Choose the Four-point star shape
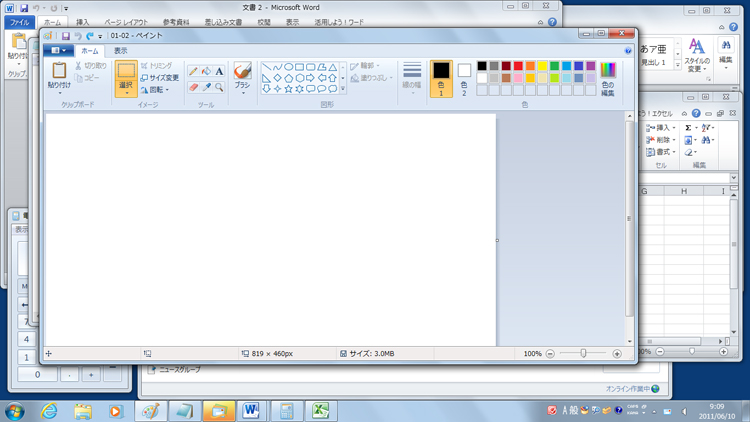Viewport: 750px width, 422px height. (277, 89)
